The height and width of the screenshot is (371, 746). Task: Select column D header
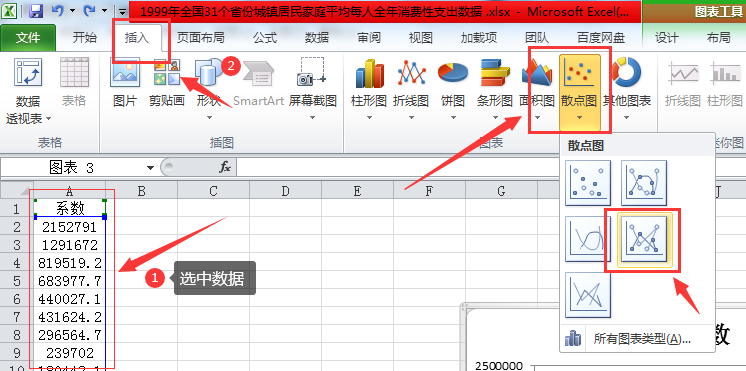tap(285, 191)
